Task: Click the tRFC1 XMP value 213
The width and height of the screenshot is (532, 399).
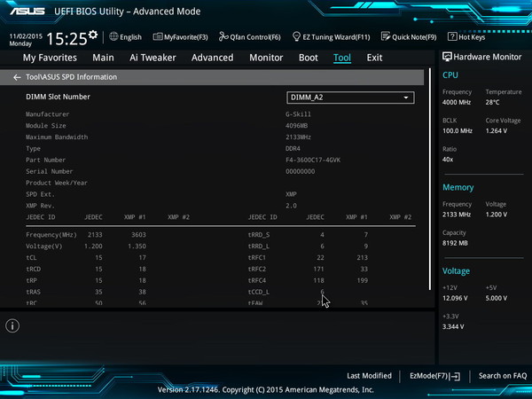Action: tap(362, 258)
